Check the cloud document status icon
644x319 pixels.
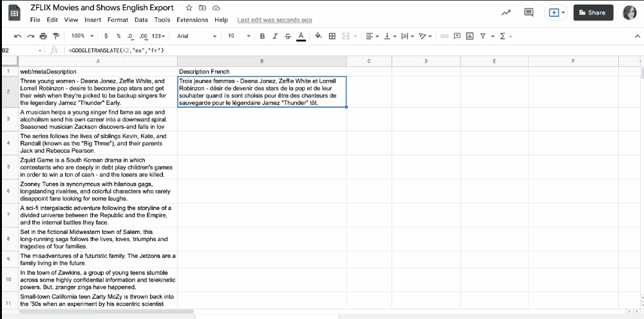click(x=216, y=8)
